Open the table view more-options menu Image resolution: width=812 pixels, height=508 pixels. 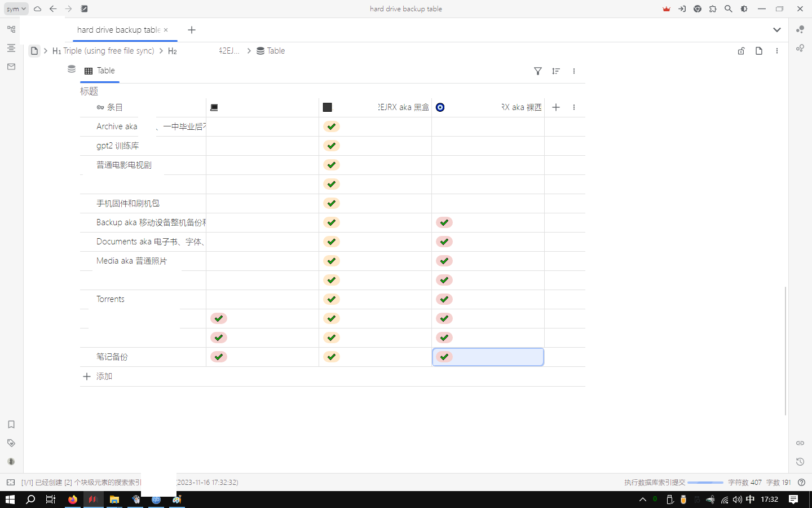pyautogui.click(x=574, y=71)
